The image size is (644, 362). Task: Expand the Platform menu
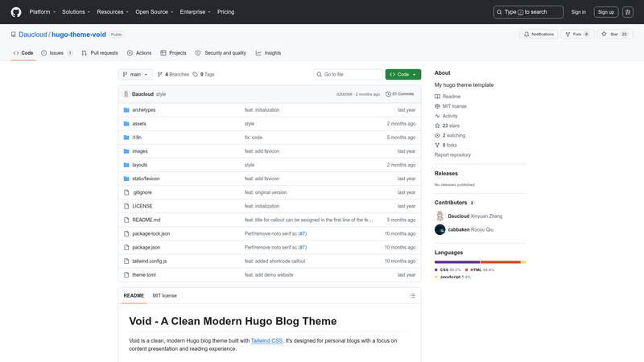pos(43,12)
